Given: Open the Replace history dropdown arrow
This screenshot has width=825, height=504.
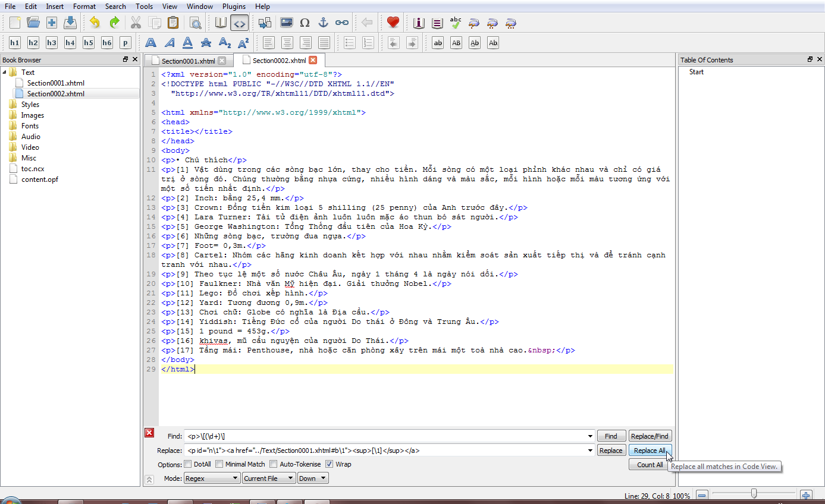Looking at the screenshot, I should [x=589, y=451].
